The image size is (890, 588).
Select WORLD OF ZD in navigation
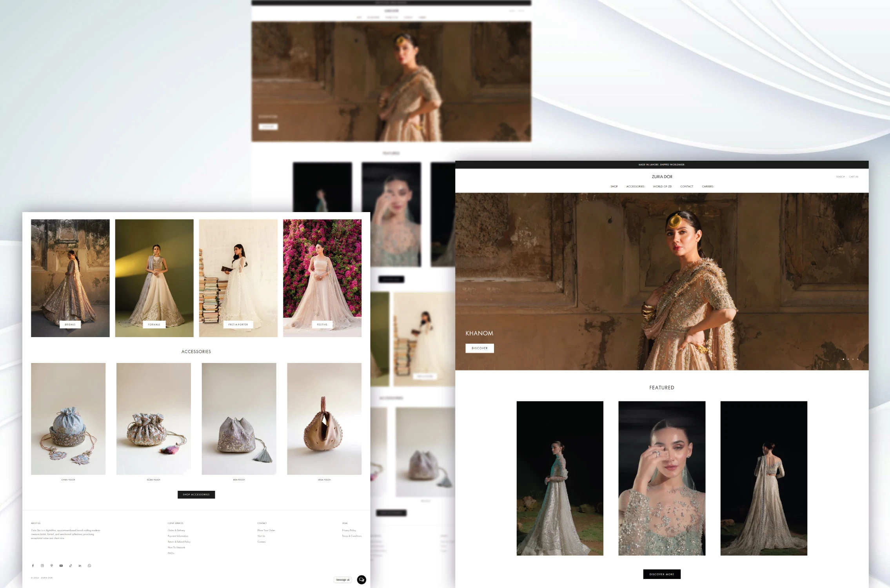coord(662,187)
